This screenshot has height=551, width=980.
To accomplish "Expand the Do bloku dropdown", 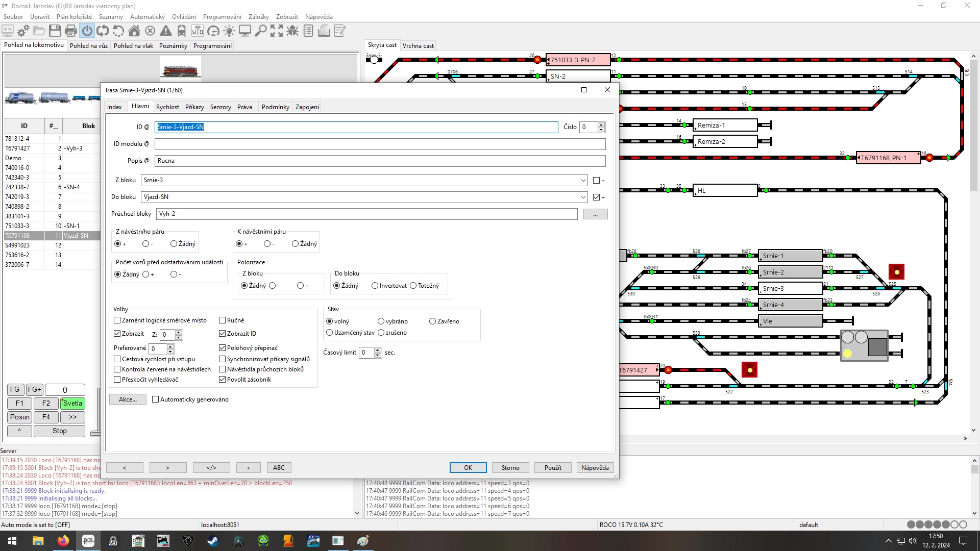I will [583, 197].
